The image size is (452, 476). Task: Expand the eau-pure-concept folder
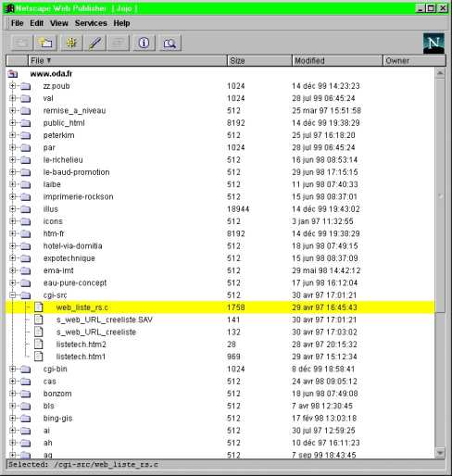pos(12,282)
